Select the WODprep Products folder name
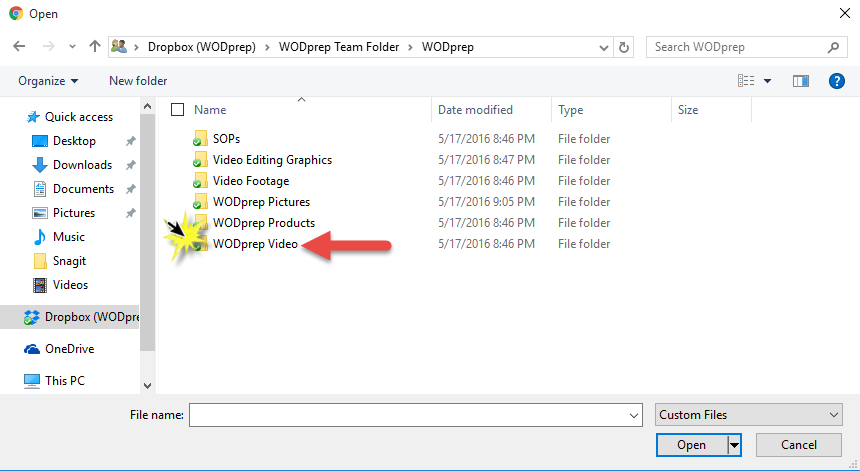Viewport: 860px width, 471px height. 264,223
